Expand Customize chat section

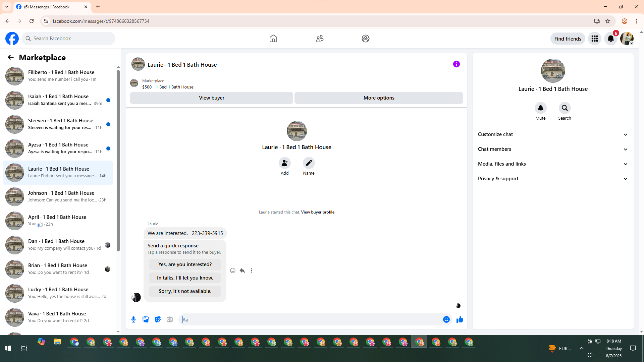click(553, 134)
